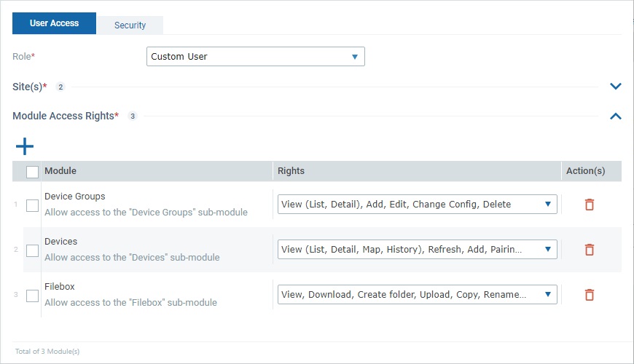Check the Devices row checkbox

32,251
